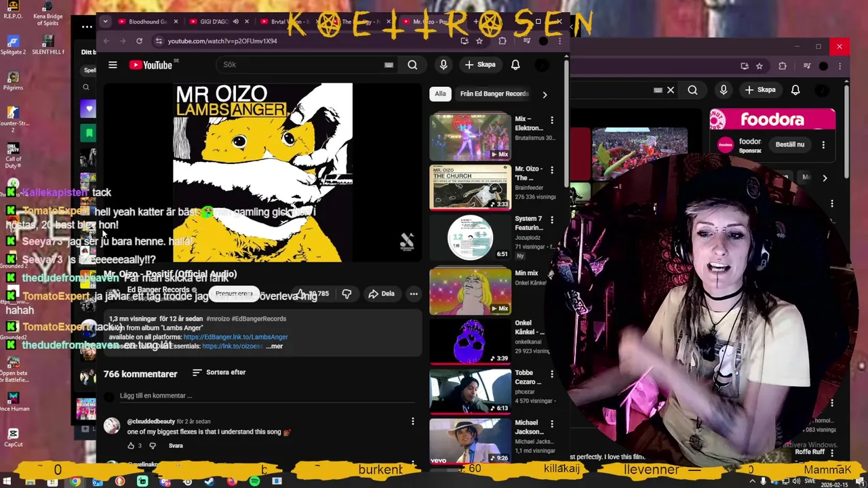868x488 pixels.
Task: Mute the GIGI D'AGO tab audio
Action: point(235,22)
